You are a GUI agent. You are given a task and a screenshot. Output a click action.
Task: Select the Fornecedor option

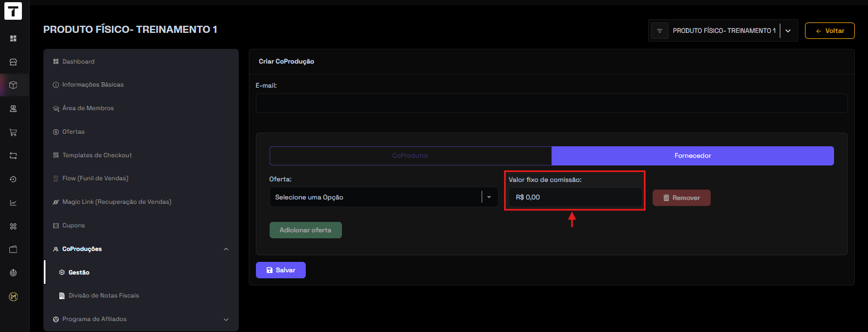pos(693,156)
